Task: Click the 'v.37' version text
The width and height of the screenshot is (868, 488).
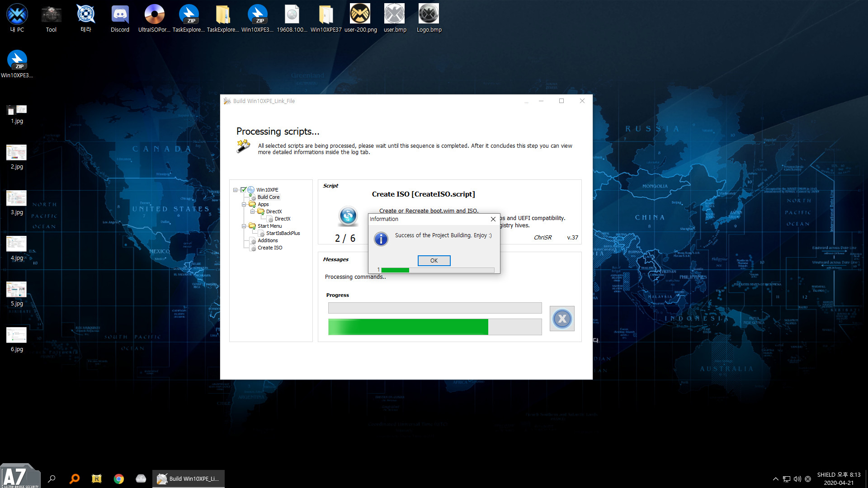Action: (x=572, y=238)
